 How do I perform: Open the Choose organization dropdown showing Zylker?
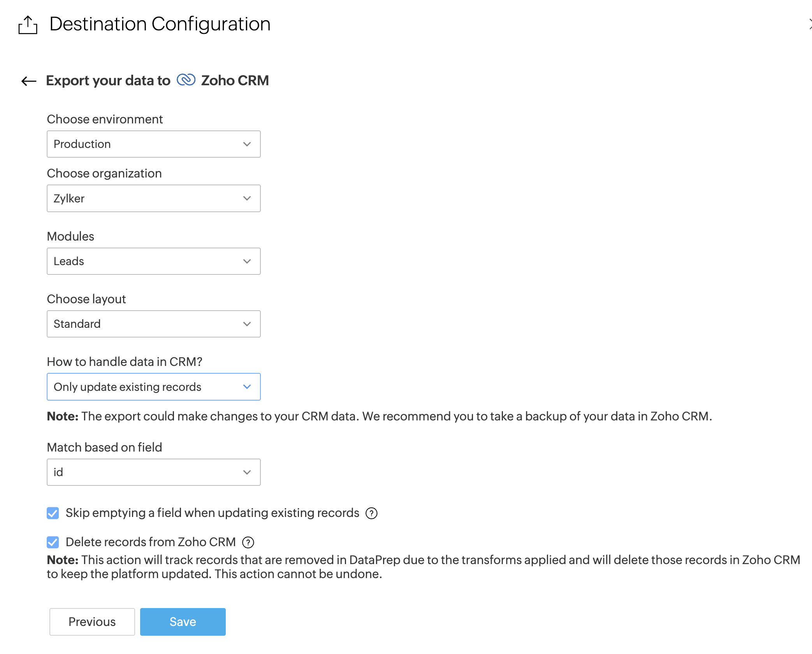pyautogui.click(x=153, y=199)
